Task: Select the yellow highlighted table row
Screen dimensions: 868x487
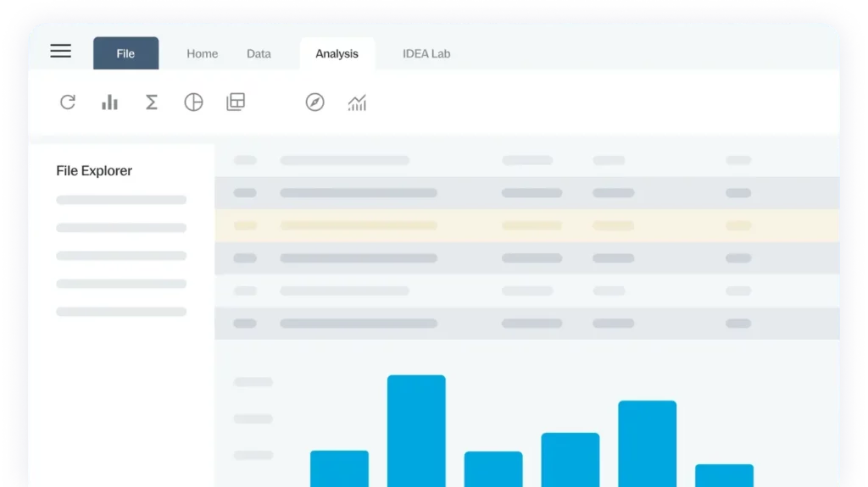Action: click(526, 225)
